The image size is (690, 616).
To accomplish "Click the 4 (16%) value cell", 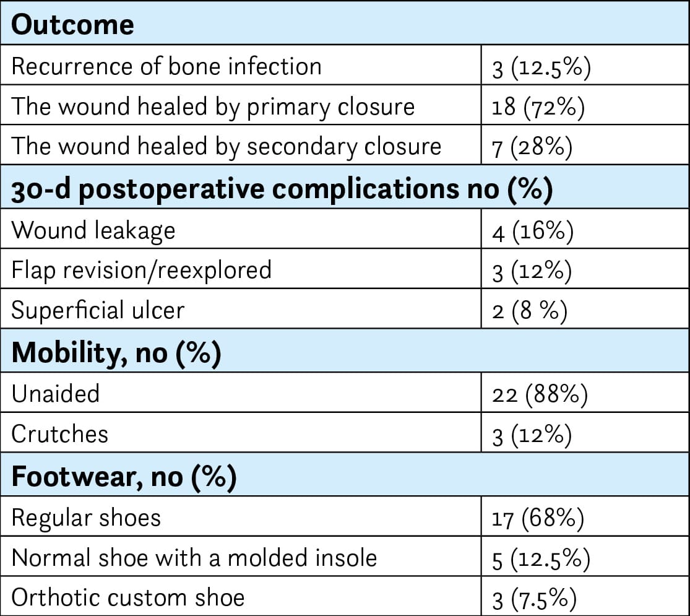I will click(x=533, y=231).
